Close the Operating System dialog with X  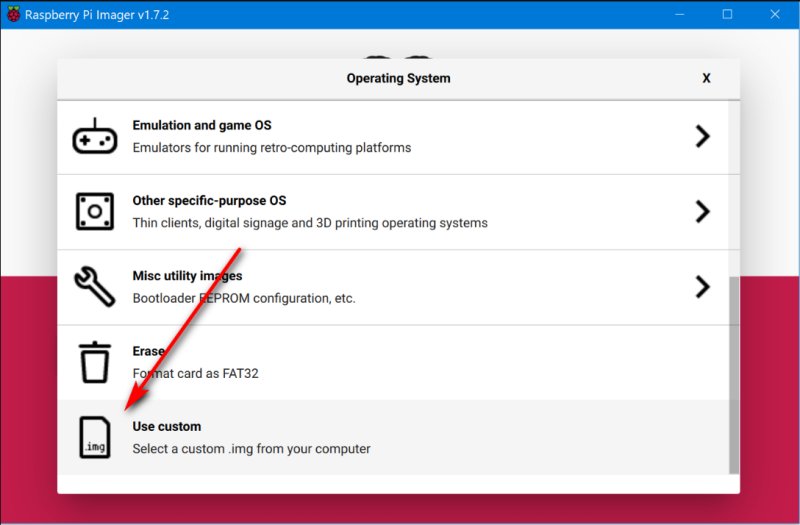click(x=706, y=78)
